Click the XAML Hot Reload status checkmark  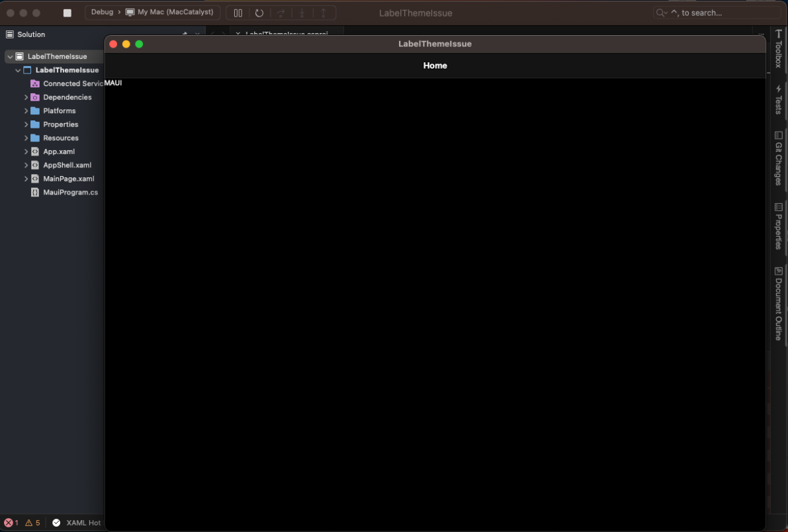pyautogui.click(x=56, y=523)
